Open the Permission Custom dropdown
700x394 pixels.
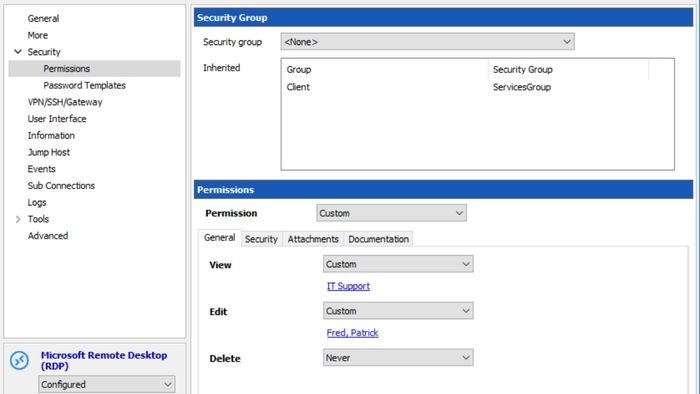click(392, 213)
